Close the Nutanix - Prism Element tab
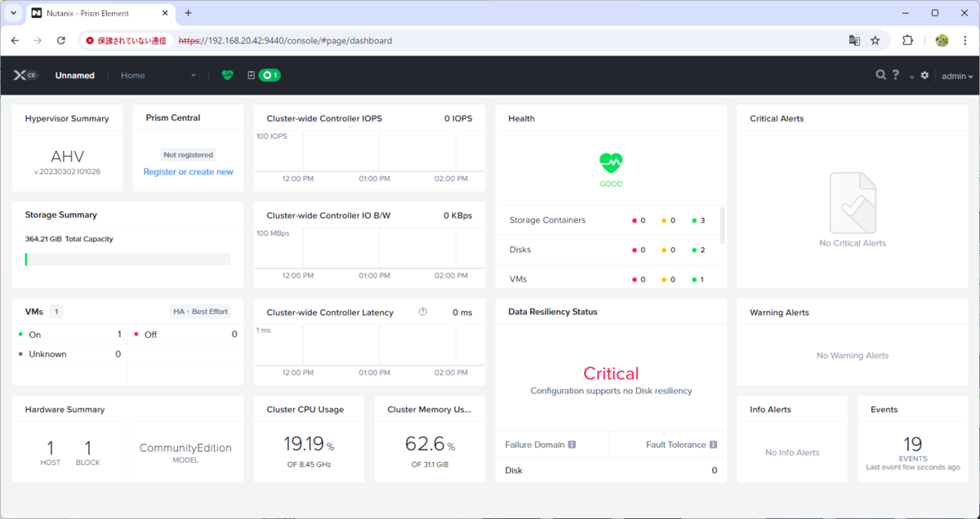Image resolution: width=980 pixels, height=519 pixels. coord(166,13)
